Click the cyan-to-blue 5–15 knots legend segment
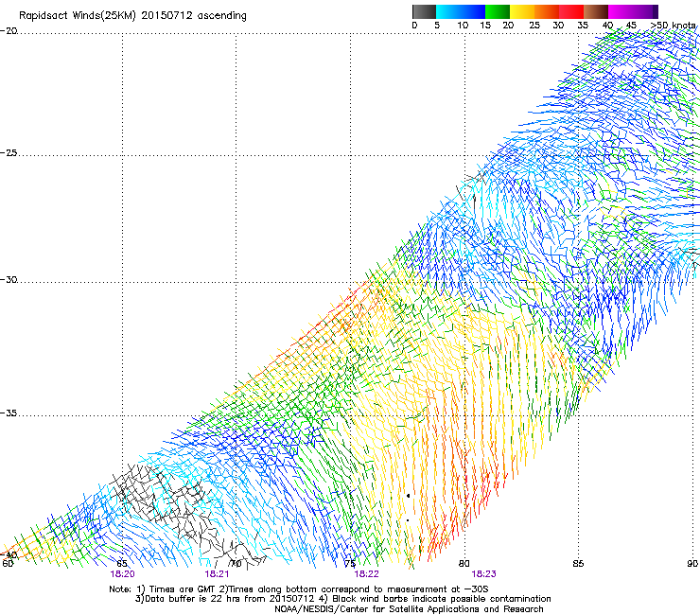Image resolution: width=700 pixels, height=615 pixels. tap(461, 11)
